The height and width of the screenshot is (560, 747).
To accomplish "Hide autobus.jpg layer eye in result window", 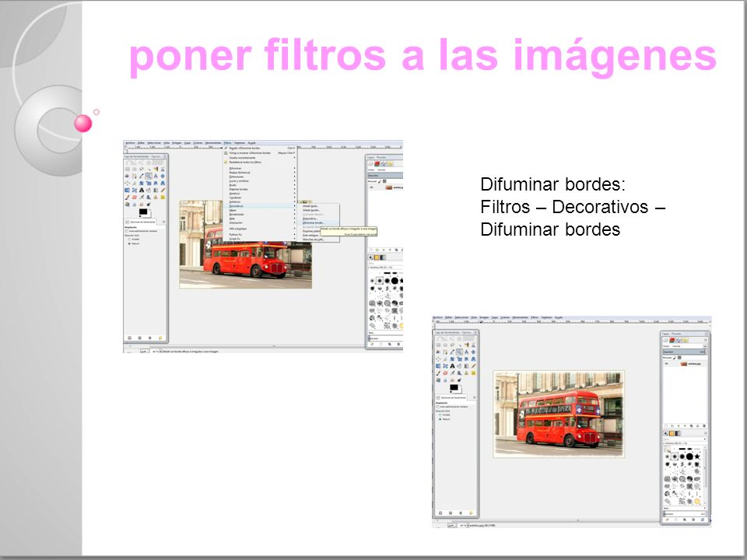I will point(667,364).
